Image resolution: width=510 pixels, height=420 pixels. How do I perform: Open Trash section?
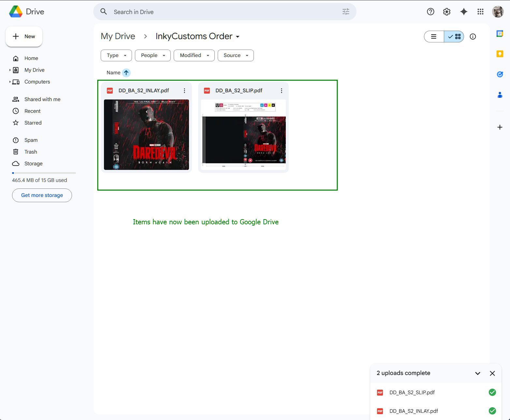click(x=31, y=152)
